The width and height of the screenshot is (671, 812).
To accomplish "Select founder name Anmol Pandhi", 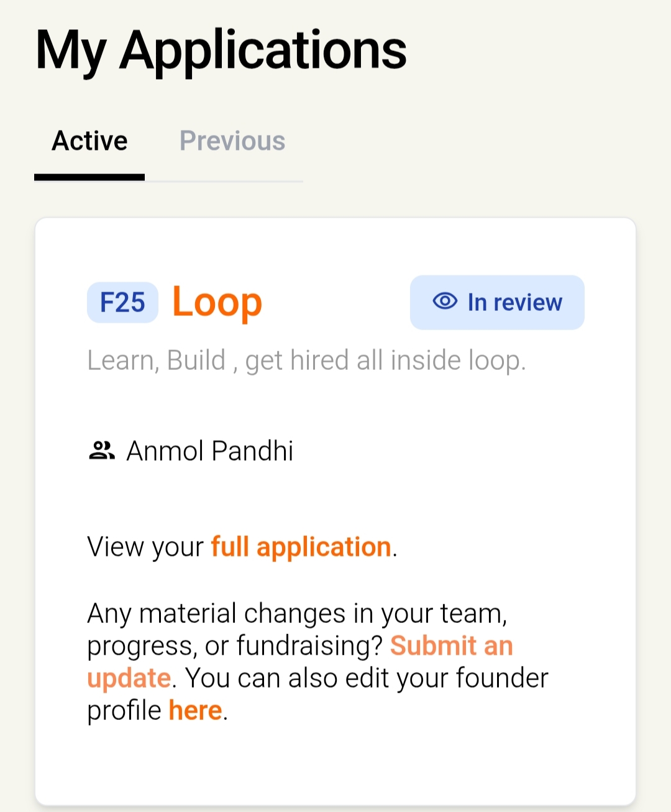I will tap(209, 451).
